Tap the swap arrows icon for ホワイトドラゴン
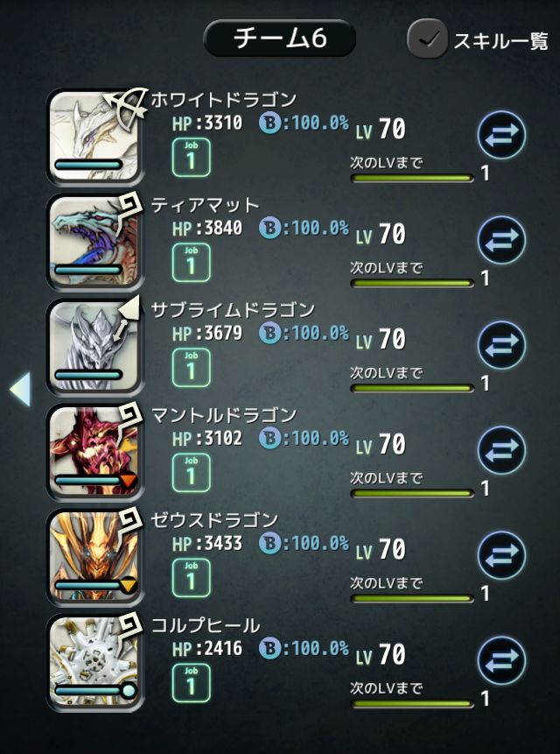The height and width of the screenshot is (754, 560). (501, 135)
